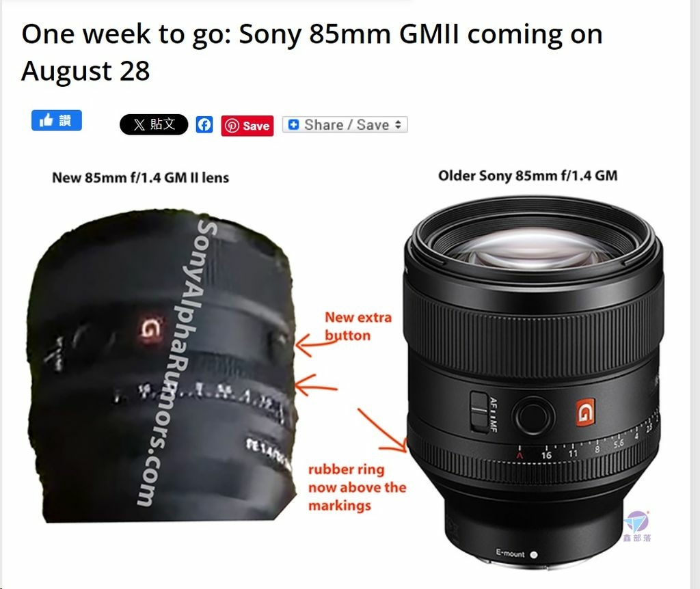Open the older Sony 85mm GM lens image
The image size is (700, 589).
533,381
